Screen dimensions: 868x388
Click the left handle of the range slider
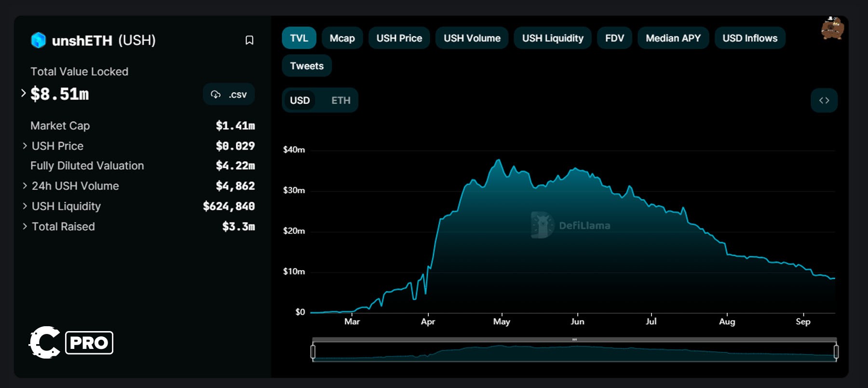coord(313,351)
